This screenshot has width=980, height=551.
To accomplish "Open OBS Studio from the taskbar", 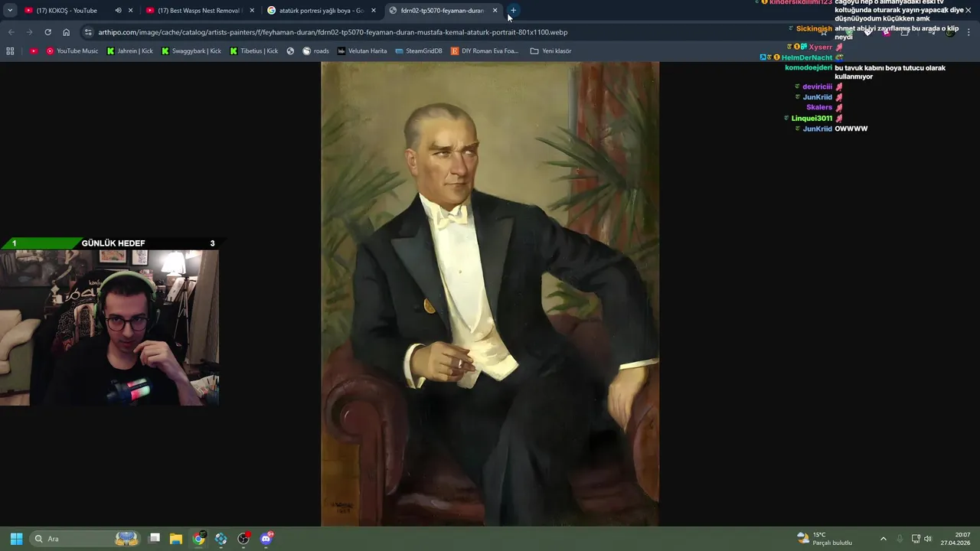I will [x=243, y=539].
